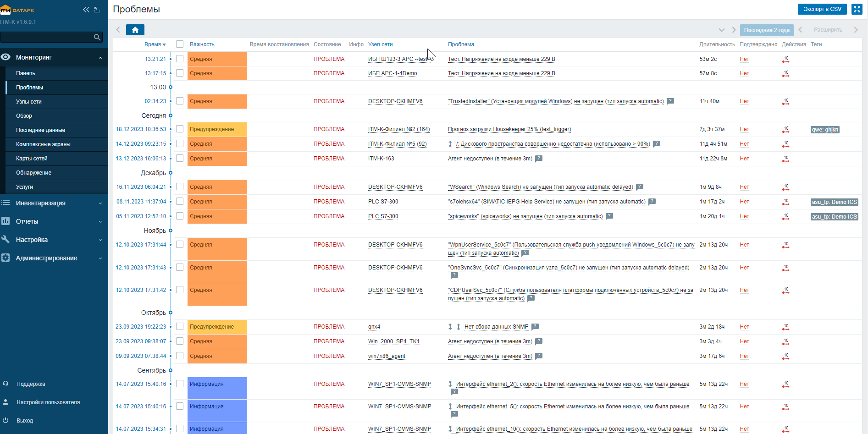
Task: Go to previous breadcrumb with left arrow
Action: point(118,30)
